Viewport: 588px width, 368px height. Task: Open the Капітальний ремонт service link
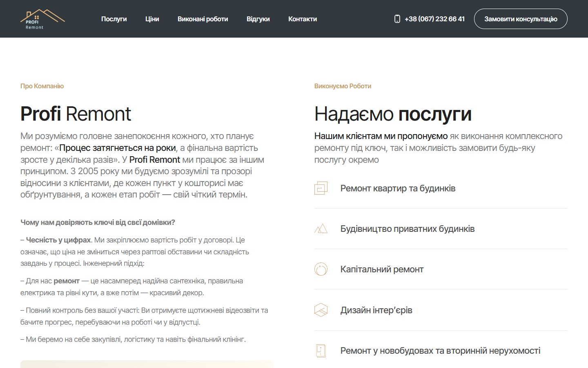coord(382,269)
